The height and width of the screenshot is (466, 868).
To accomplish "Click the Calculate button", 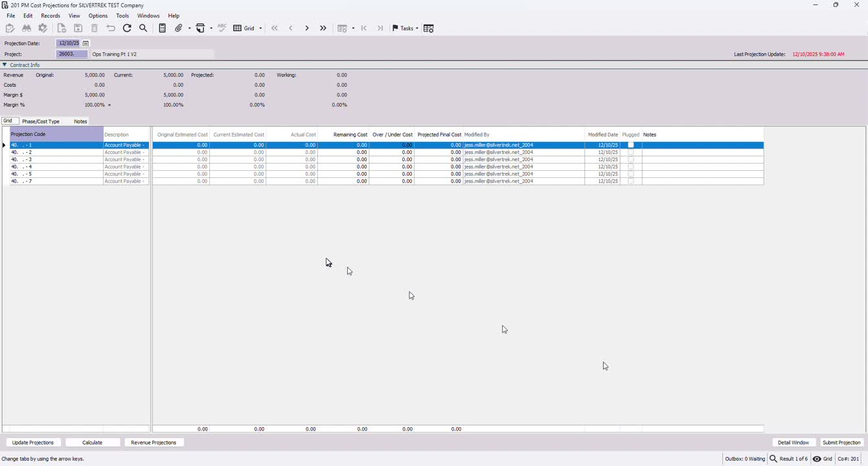I will pyautogui.click(x=93, y=443).
